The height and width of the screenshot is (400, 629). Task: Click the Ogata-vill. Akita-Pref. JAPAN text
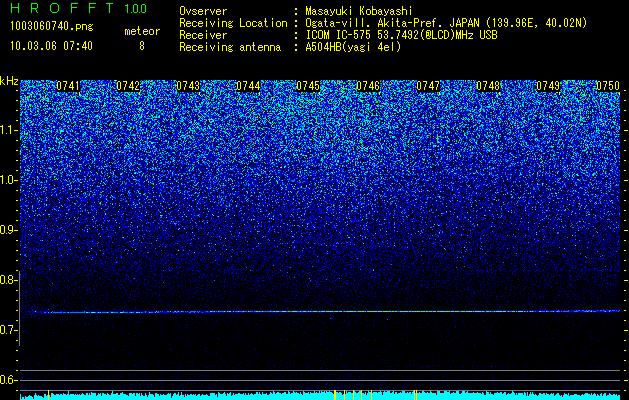446,23
